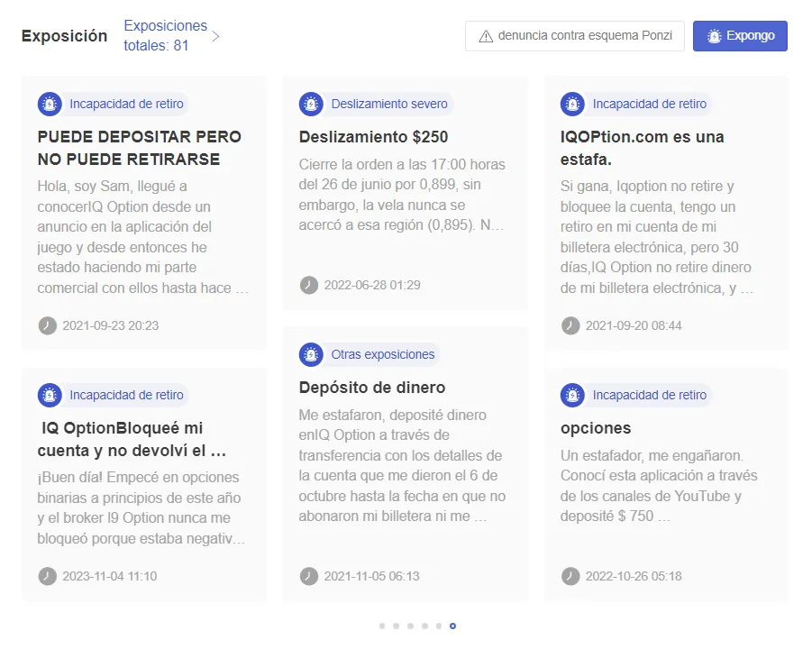The width and height of the screenshot is (812, 649).
Task: Click the date 2021-09-20 08:44
Action: [634, 325]
